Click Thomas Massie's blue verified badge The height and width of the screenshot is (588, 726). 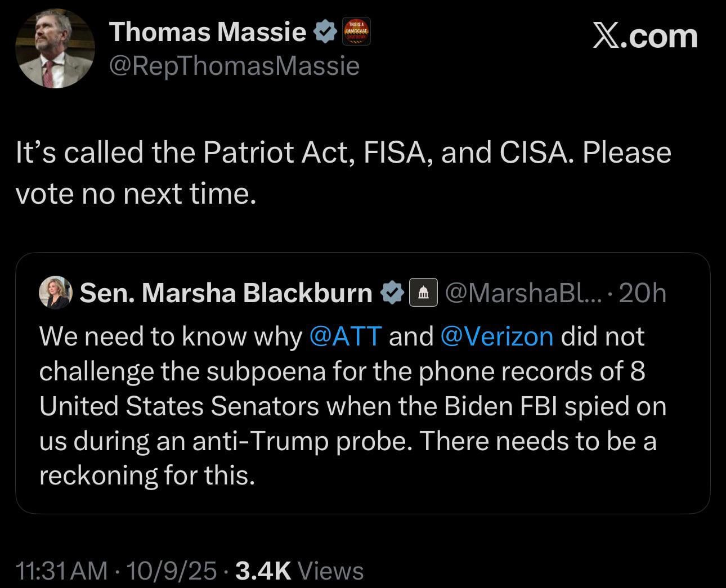click(x=325, y=32)
